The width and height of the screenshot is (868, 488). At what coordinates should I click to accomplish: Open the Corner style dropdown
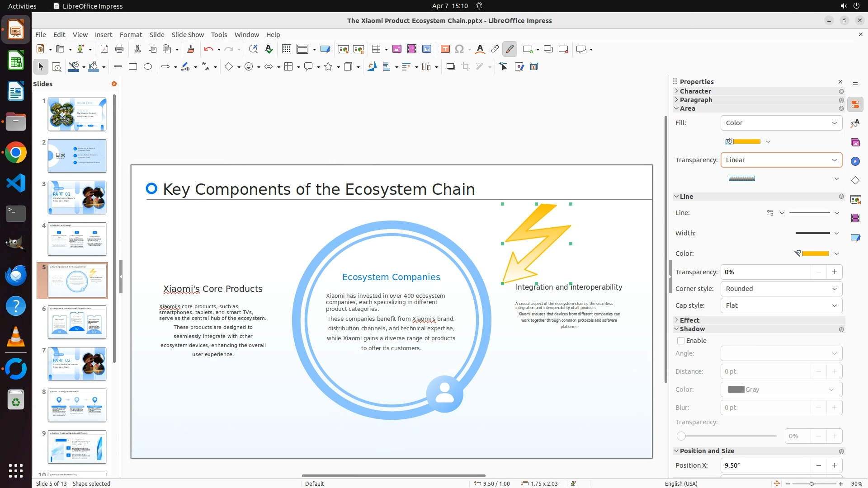(781, 289)
